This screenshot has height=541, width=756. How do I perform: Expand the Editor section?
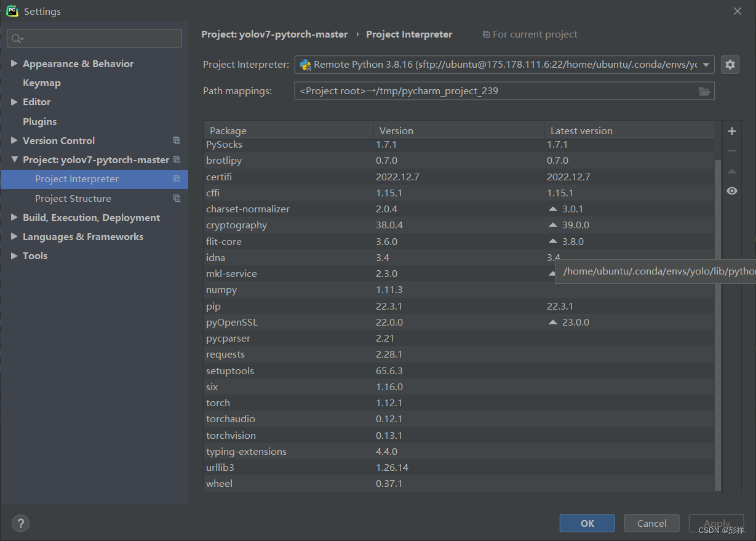pos(14,102)
